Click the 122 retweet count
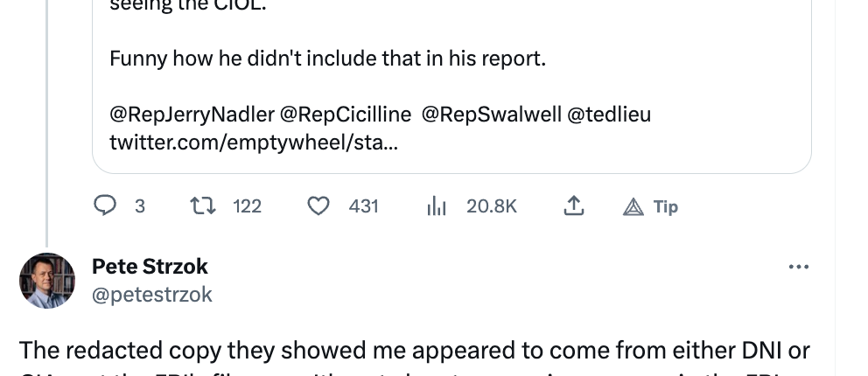This screenshot has height=376, width=868. click(x=248, y=206)
